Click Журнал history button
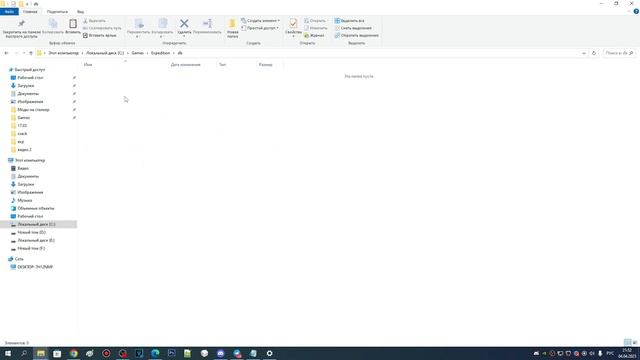The width and height of the screenshot is (640, 360). (x=314, y=35)
